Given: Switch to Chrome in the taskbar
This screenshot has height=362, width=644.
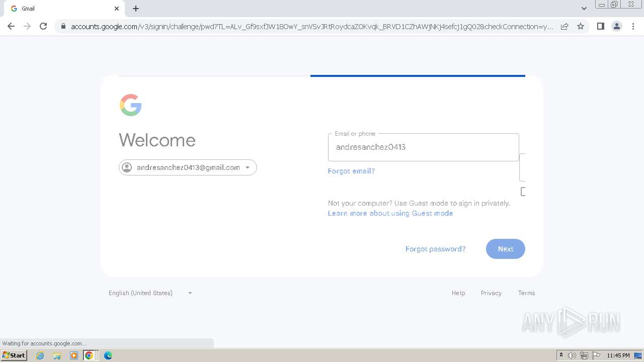Looking at the screenshot, I should coord(91,355).
